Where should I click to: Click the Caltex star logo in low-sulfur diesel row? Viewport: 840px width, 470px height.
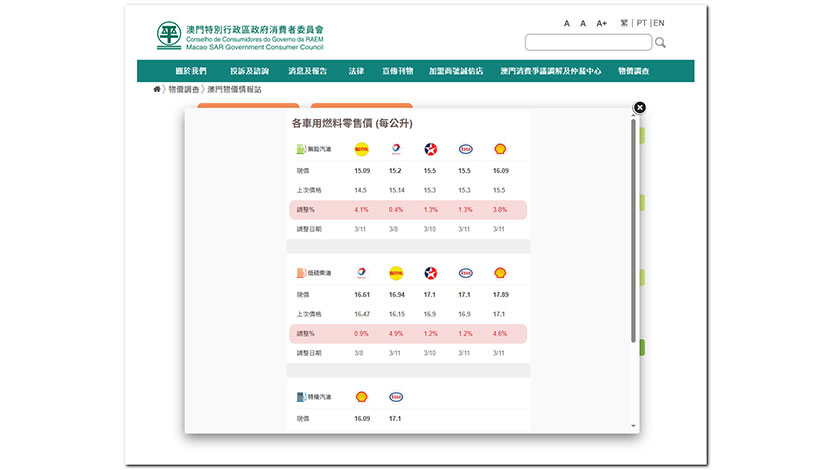[x=430, y=273]
